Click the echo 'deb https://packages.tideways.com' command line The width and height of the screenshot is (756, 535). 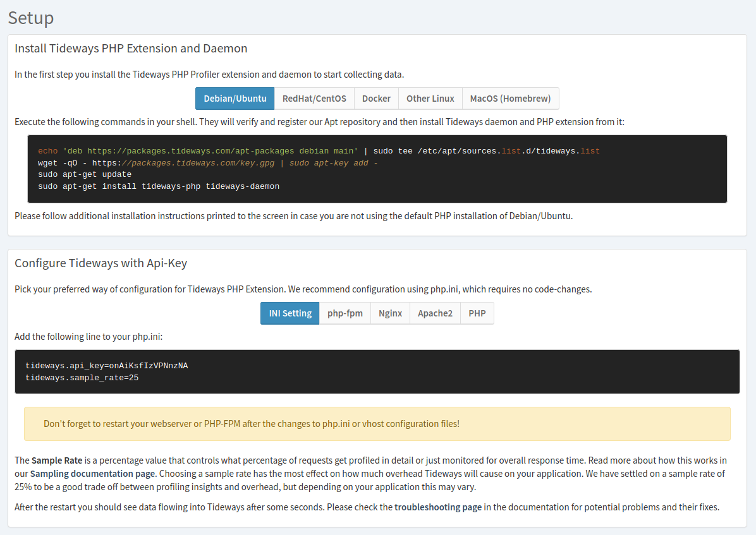click(x=319, y=151)
